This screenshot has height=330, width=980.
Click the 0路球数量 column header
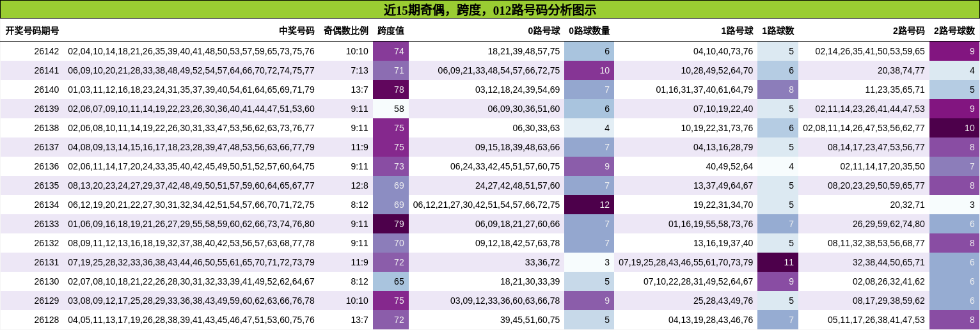(589, 31)
